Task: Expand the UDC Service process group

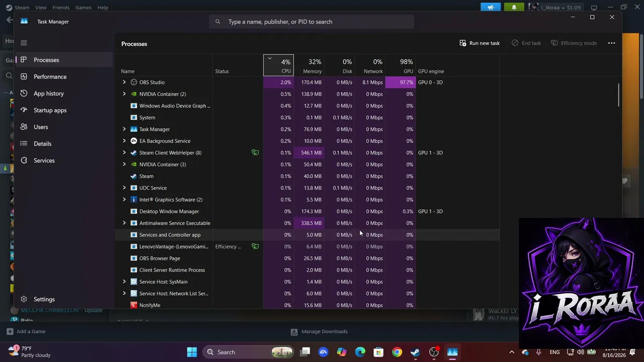Action: [124, 188]
